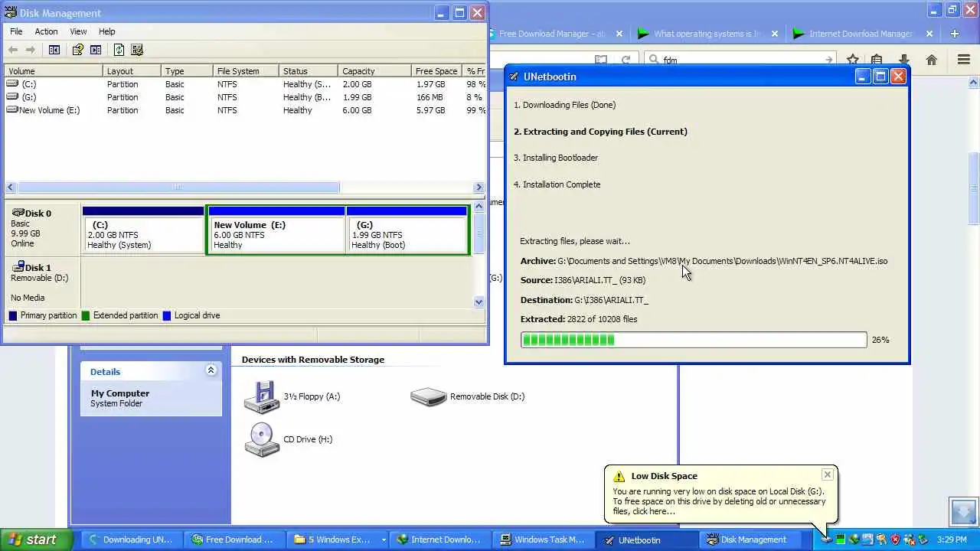
Task: Select the New Volume (E:) 6.00 GB partition block
Action: coord(276,230)
